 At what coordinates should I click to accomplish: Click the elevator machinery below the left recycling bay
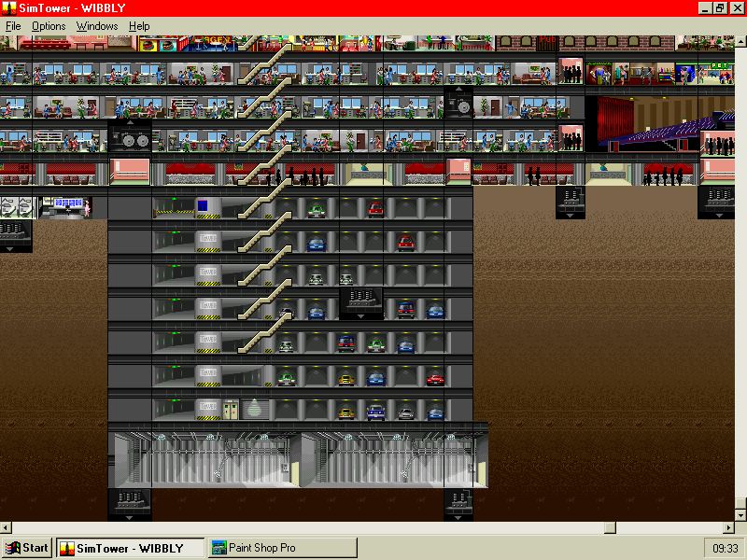tap(130, 504)
